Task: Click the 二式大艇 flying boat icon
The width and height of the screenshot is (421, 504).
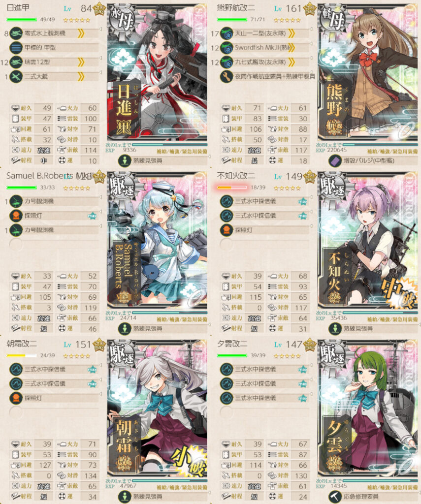Action: pyautogui.click(x=15, y=76)
